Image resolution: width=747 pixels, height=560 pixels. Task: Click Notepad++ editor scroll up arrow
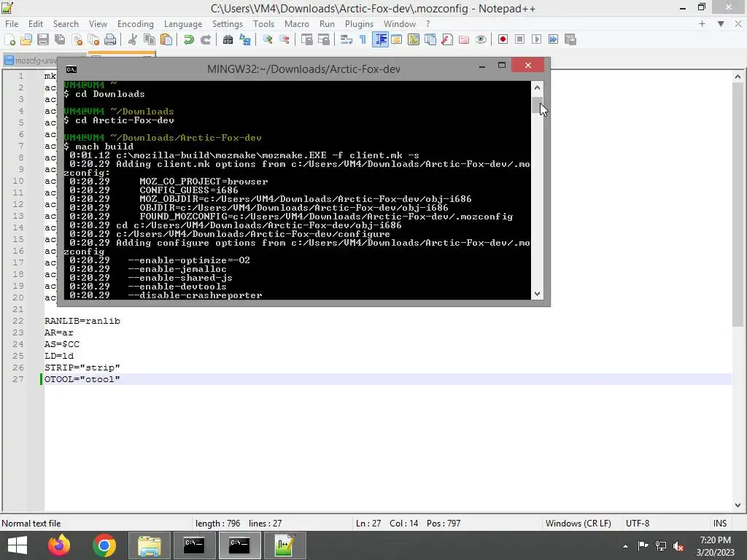[x=738, y=77]
